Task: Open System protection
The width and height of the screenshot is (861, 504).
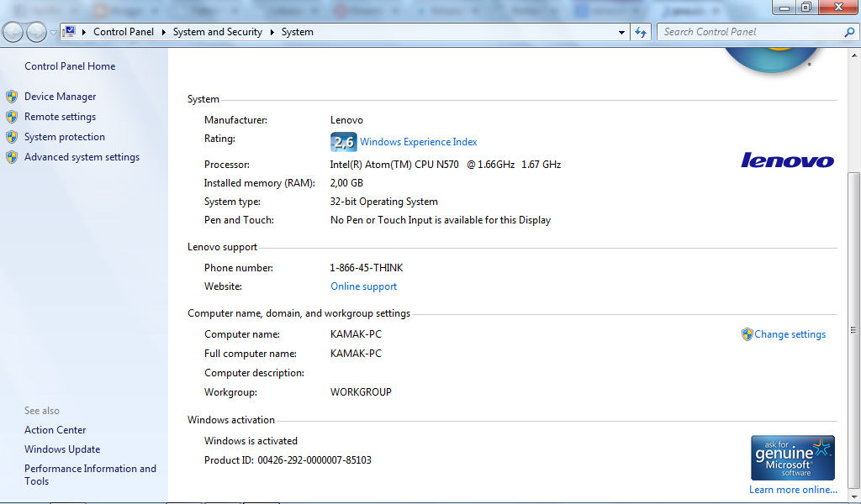Action: click(x=64, y=137)
